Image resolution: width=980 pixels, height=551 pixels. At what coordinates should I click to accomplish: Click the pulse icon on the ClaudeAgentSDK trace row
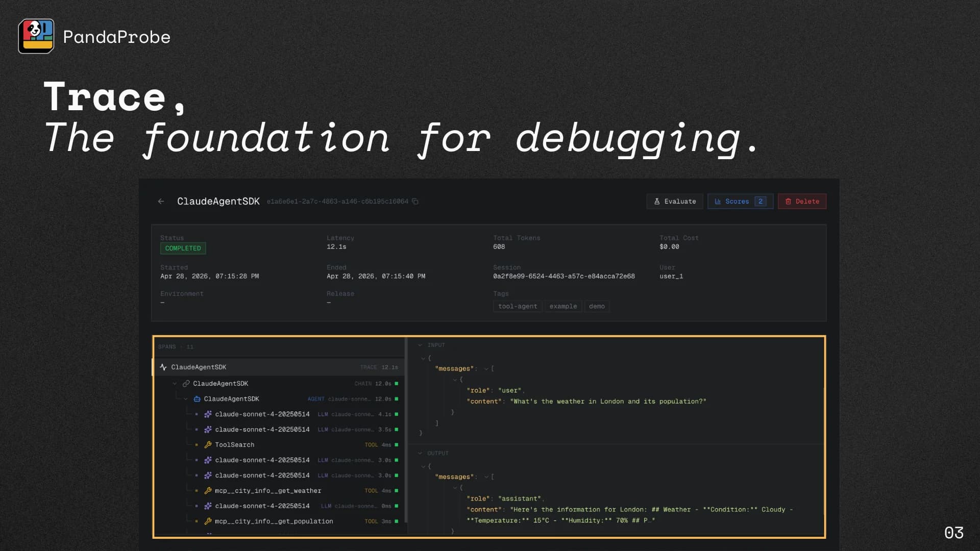(163, 367)
